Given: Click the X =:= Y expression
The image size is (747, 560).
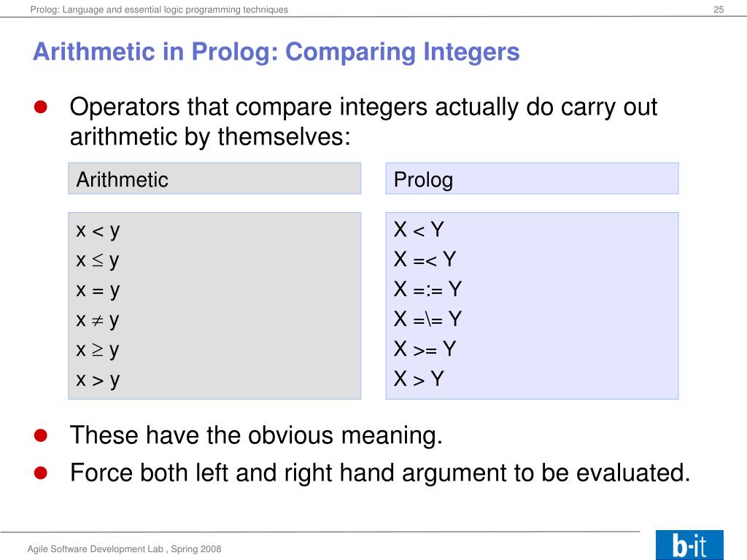Looking at the screenshot, I should (x=427, y=289).
